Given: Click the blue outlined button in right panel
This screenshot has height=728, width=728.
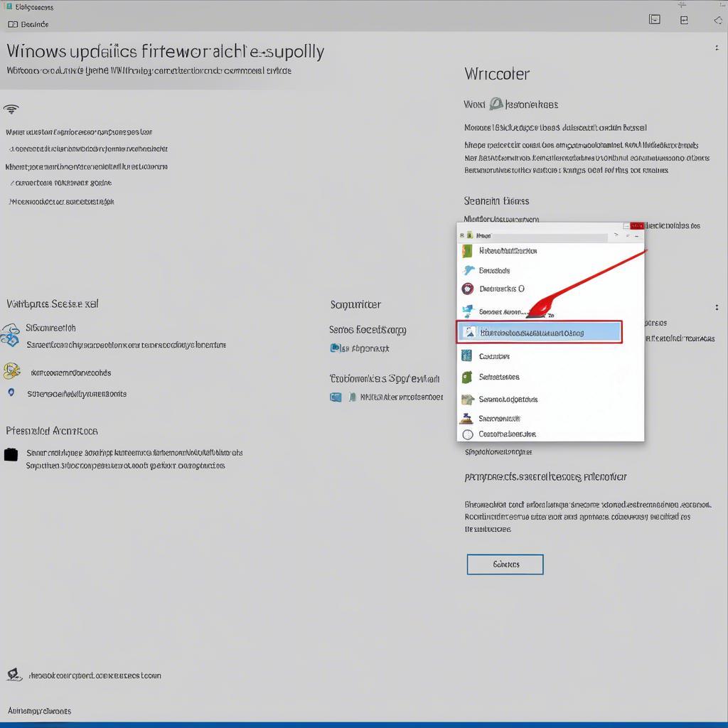Looking at the screenshot, I should (505, 564).
